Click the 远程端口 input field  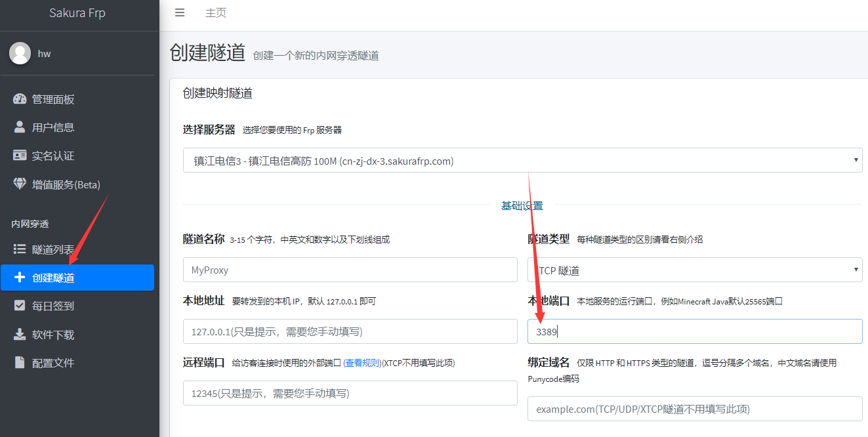pyautogui.click(x=350, y=393)
